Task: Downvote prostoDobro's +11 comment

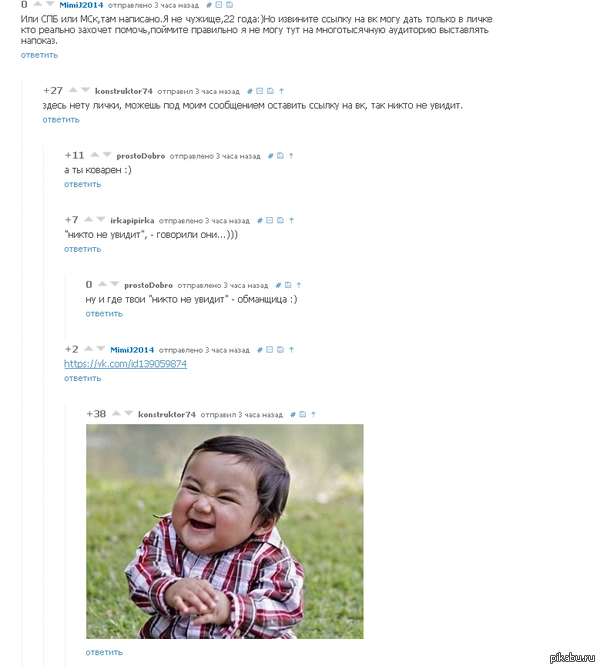Action: (x=107, y=154)
